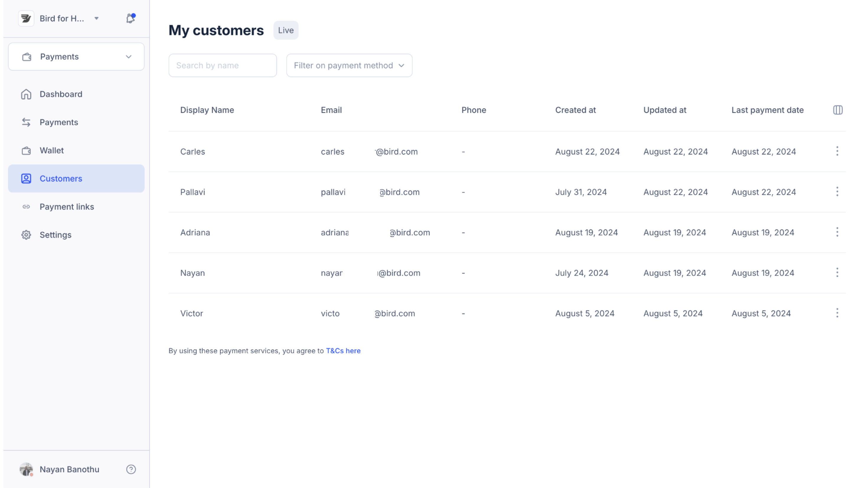
Task: Open the T&Cs here link
Action: click(x=343, y=351)
